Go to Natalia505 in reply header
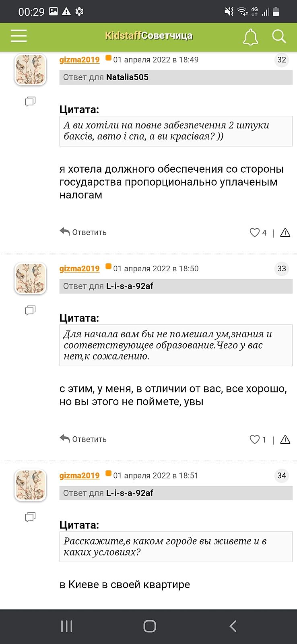 [127, 77]
